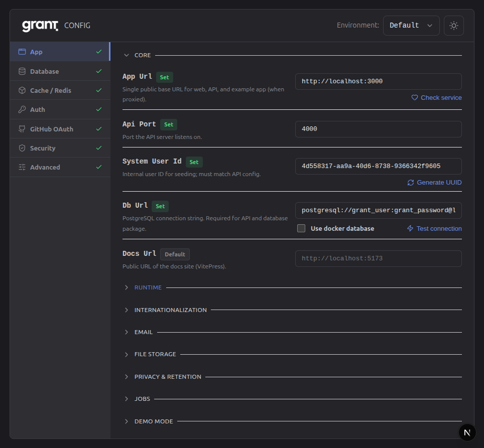Enable the Use docker database checkbox
This screenshot has width=484, height=448.
pyautogui.click(x=301, y=228)
